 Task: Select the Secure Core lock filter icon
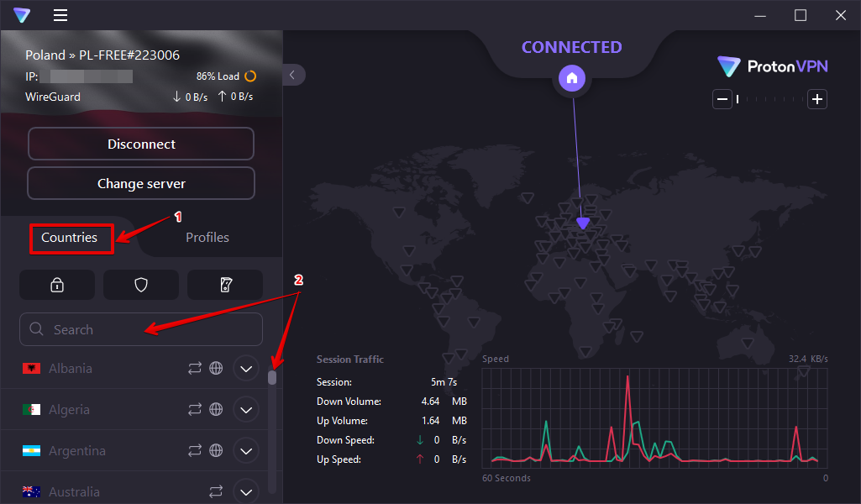pyautogui.click(x=56, y=284)
